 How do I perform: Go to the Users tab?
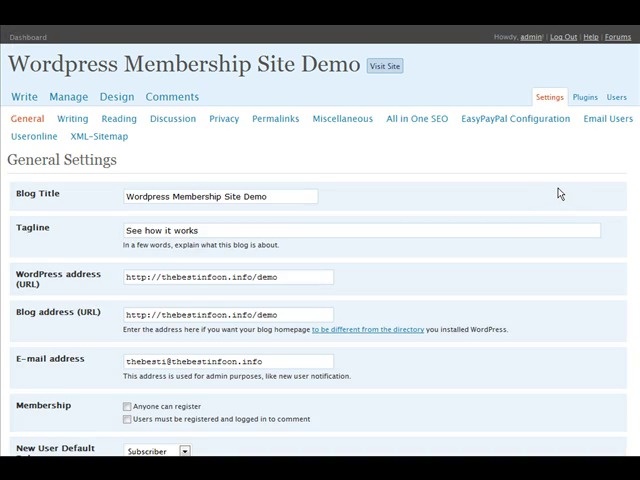(616, 97)
